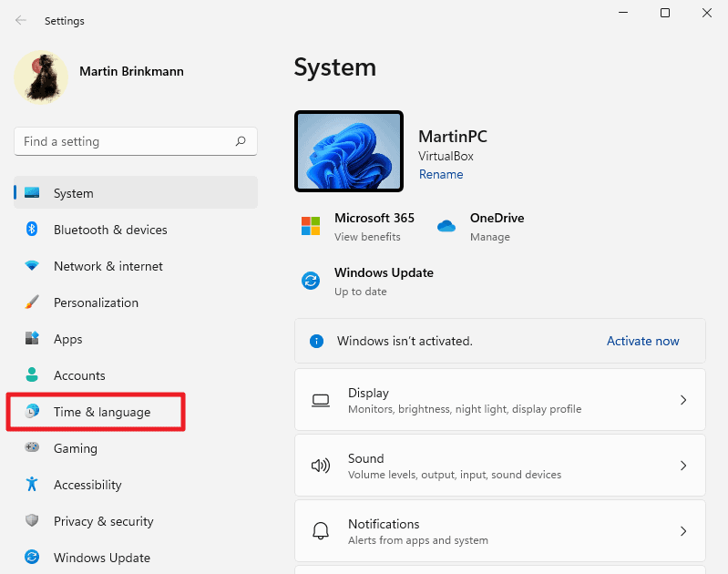This screenshot has height=574, width=728.
Task: Open the Apps sidebar icon
Action: 32,339
